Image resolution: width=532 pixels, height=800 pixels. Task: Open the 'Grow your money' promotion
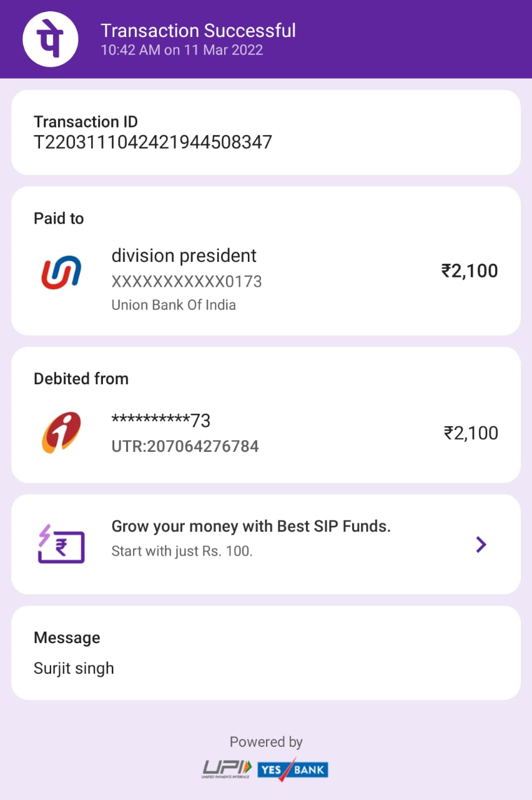tap(251, 526)
